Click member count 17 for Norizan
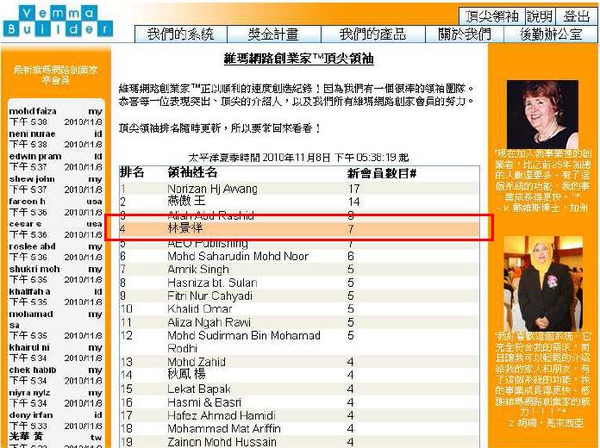Screen dimensions: 600x448 (354, 189)
